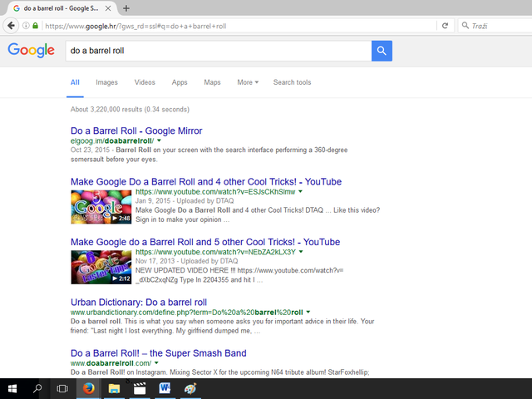The height and width of the screenshot is (399, 532).
Task: Expand dropdown arrow next to elgoog.im URL
Action: (x=159, y=140)
